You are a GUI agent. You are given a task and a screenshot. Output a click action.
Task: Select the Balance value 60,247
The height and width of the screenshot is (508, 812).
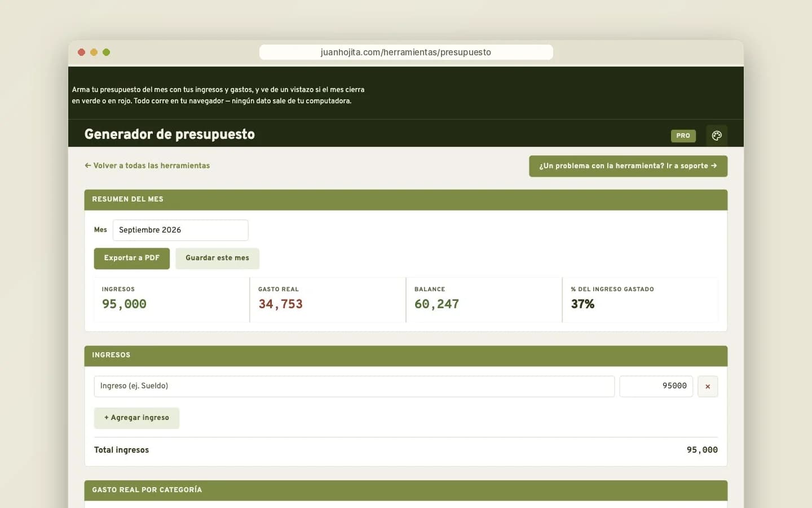pyautogui.click(x=436, y=304)
